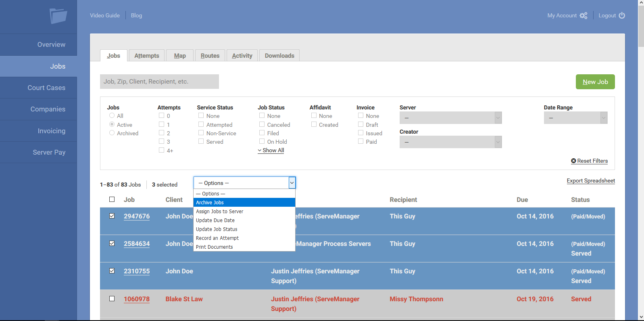Click the folder logo icon
Image resolution: width=644 pixels, height=321 pixels.
click(58, 16)
